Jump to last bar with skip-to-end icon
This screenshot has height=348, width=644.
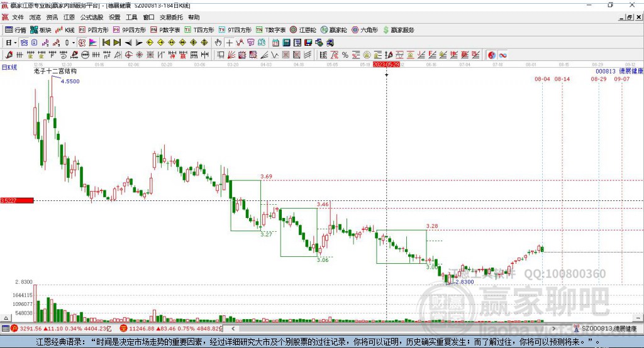coord(117,43)
